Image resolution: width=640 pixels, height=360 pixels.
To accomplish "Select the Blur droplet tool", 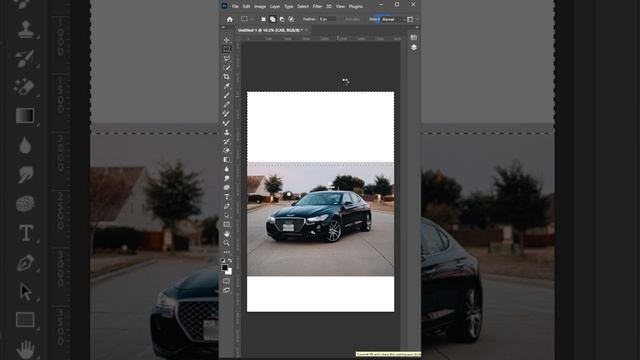I will point(227,169).
